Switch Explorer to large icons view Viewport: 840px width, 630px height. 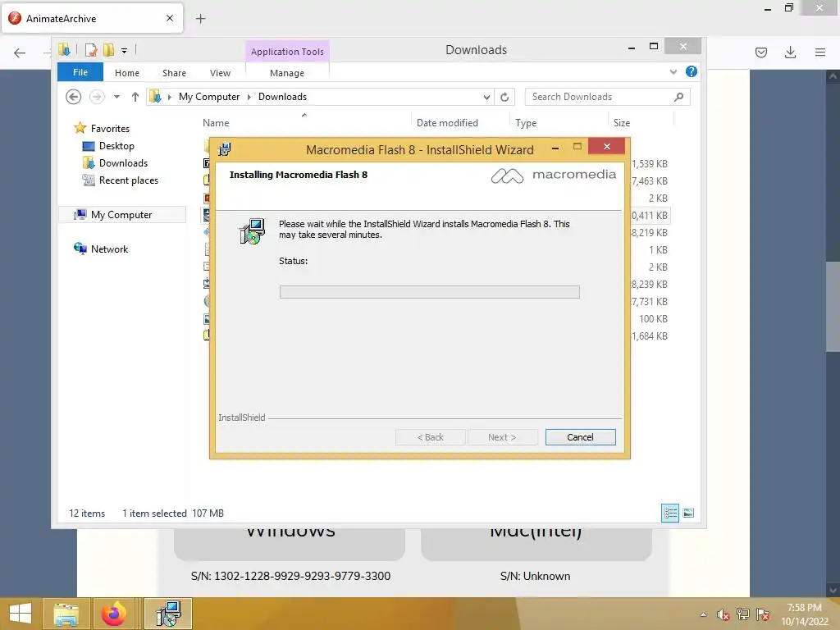688,514
